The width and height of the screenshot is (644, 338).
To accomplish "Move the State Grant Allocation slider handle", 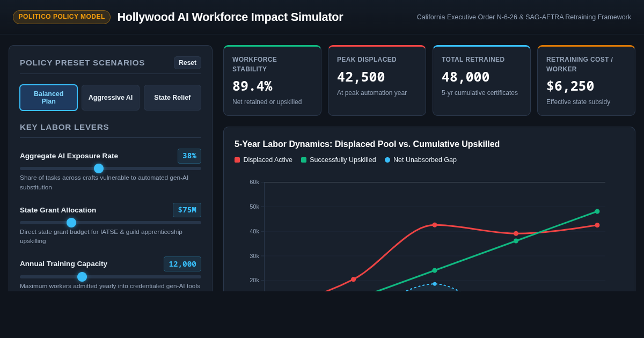I will pyautogui.click(x=71, y=223).
